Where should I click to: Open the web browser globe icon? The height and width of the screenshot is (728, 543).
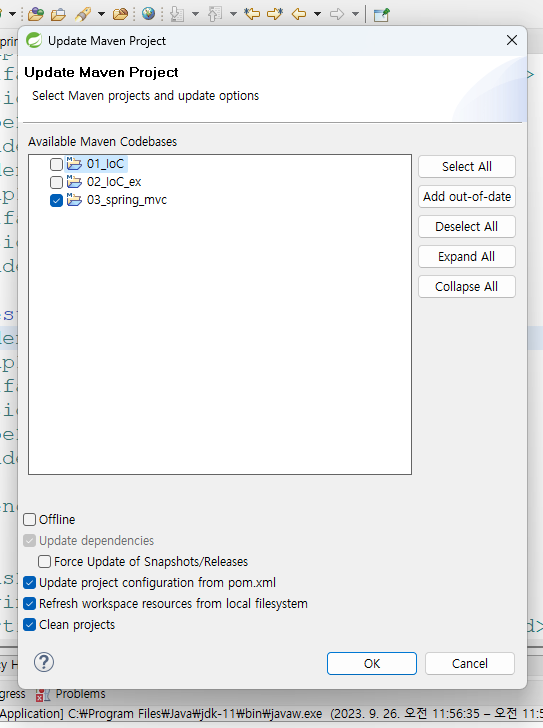149,14
